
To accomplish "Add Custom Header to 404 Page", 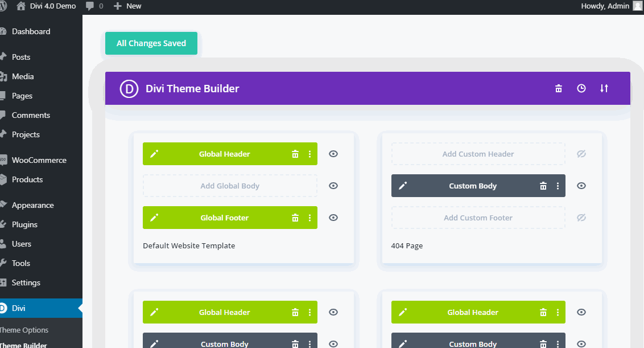I will pos(478,154).
